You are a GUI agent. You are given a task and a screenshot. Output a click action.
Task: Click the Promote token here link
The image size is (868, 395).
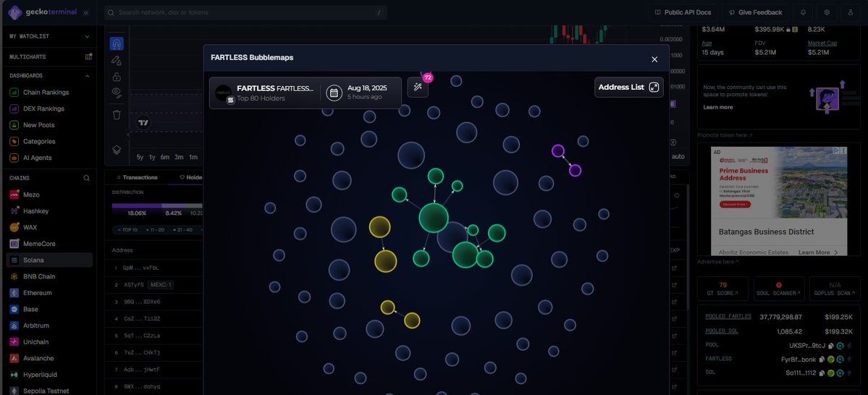(725, 135)
